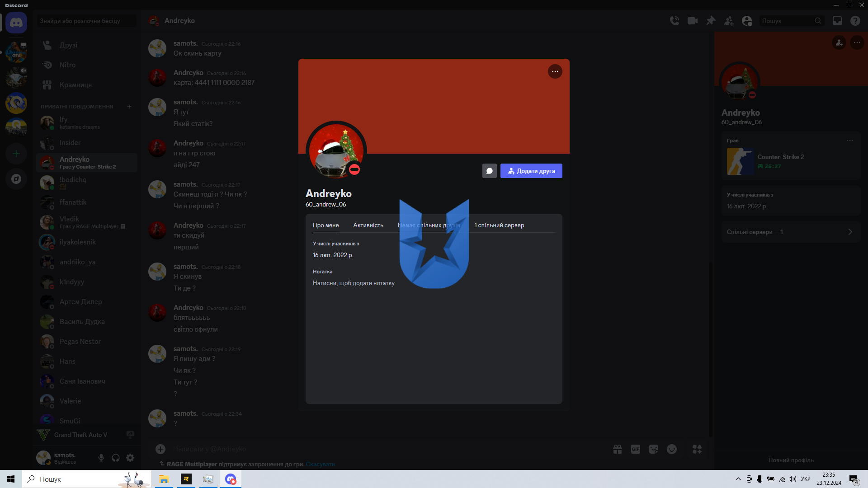The width and height of the screenshot is (868, 488).
Task: Click the Знайди або розпочни бесіду search box
Action: pyautogui.click(x=86, y=21)
